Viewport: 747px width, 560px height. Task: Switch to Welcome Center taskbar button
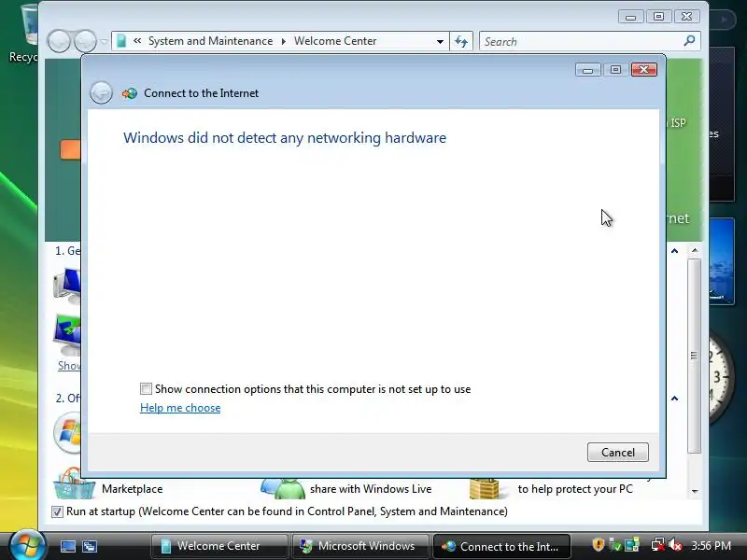219,546
